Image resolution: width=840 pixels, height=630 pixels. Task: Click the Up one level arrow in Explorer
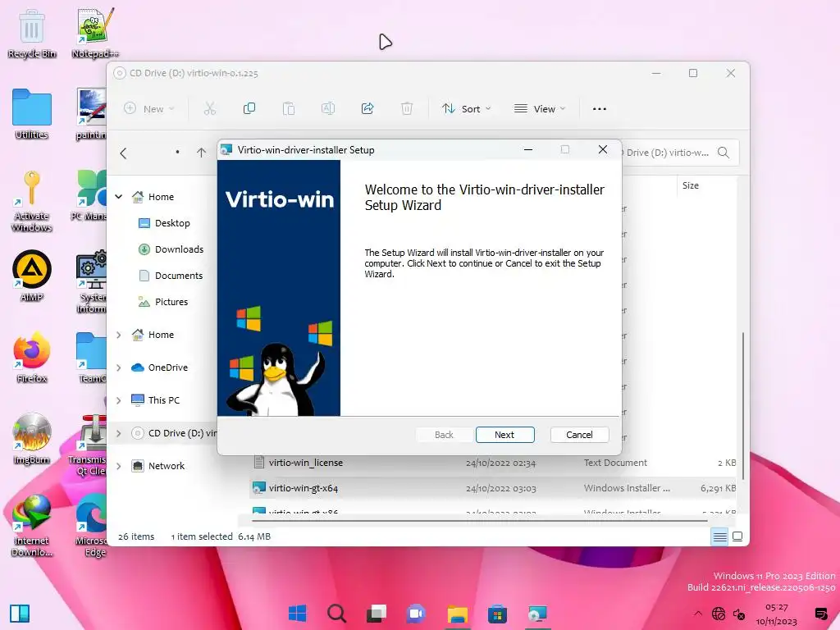point(202,153)
